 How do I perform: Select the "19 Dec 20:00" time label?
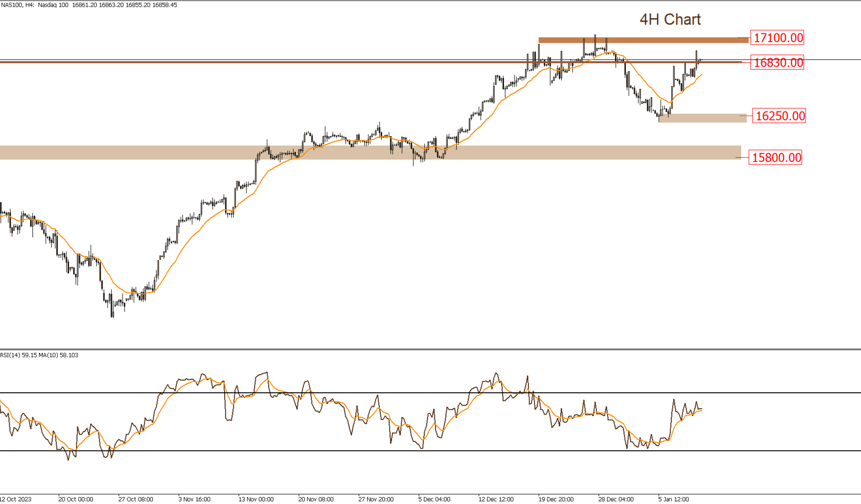coord(556,499)
